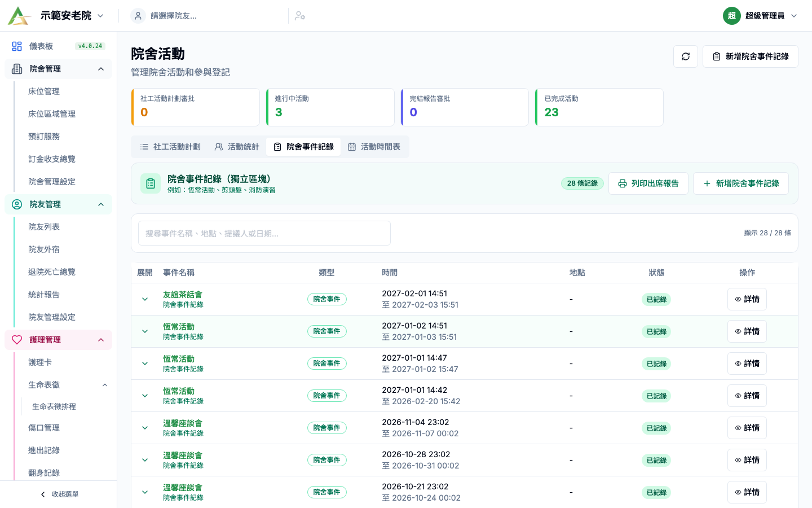The image size is (812, 508).
Task: Select the 院舍事件記錄 tab
Action: [x=303, y=147]
